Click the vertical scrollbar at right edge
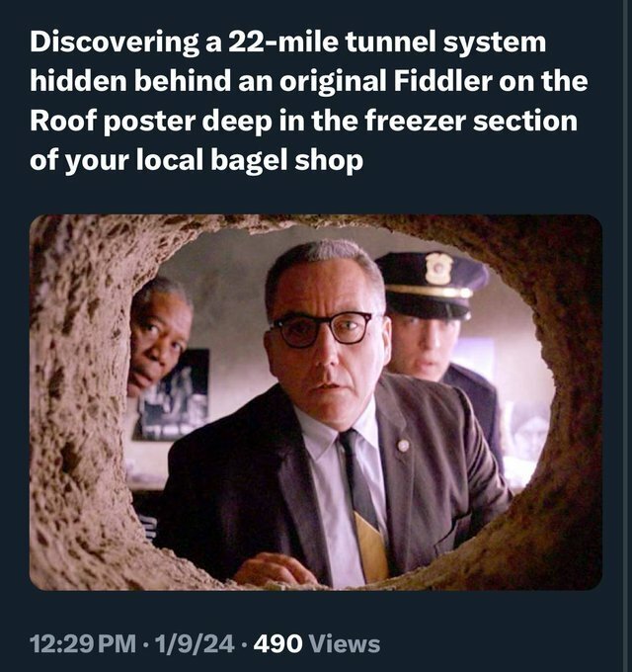Screen dimensions: 632x672 [x=627, y=336]
